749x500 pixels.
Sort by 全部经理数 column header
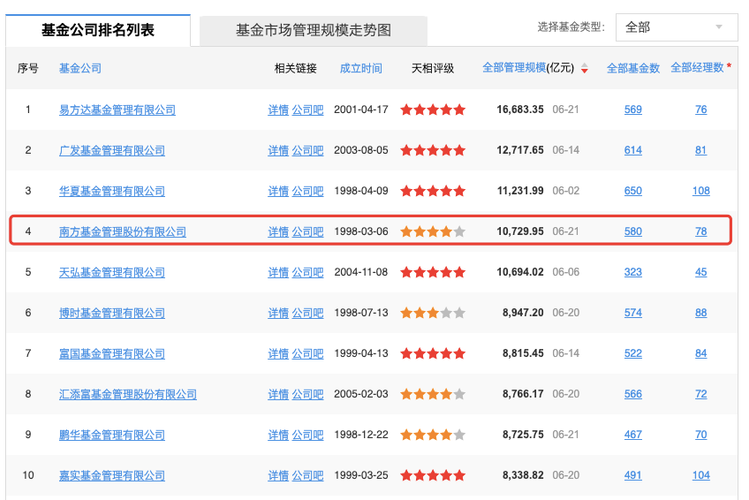697,68
